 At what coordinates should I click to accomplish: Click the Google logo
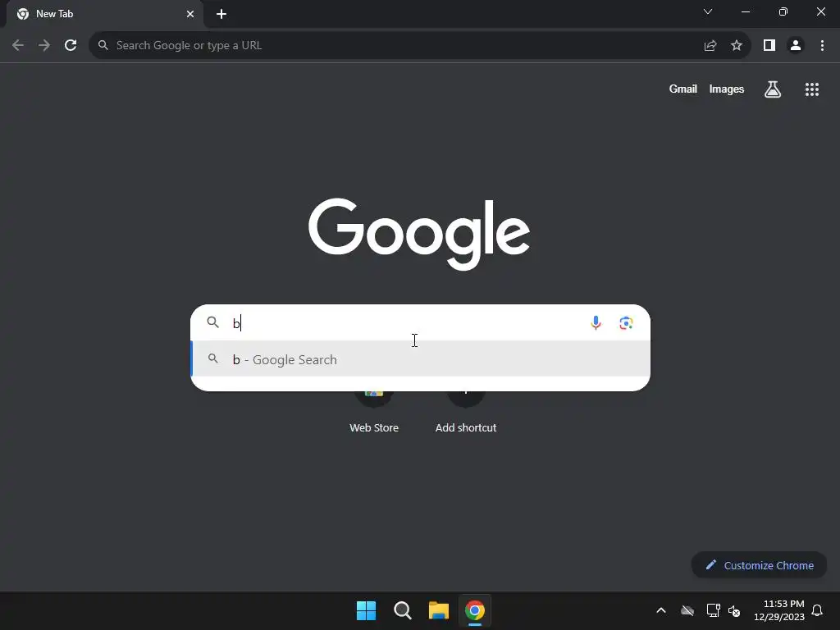tap(419, 234)
